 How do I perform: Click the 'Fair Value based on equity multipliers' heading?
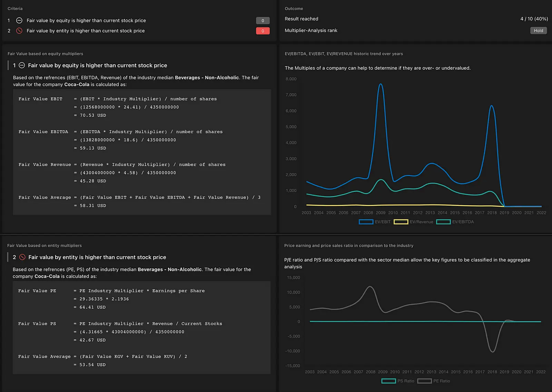[x=45, y=54]
